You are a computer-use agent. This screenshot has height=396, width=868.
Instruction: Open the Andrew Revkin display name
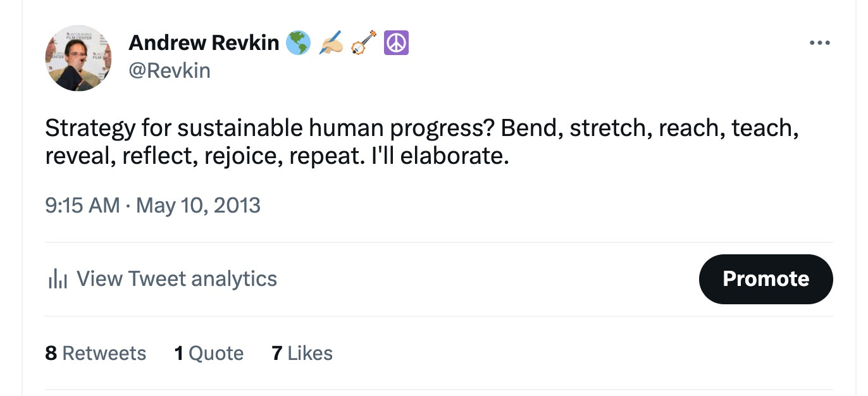tap(204, 43)
